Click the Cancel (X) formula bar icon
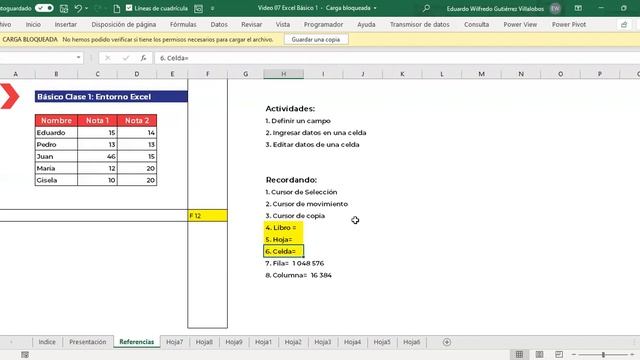 [x=108, y=58]
